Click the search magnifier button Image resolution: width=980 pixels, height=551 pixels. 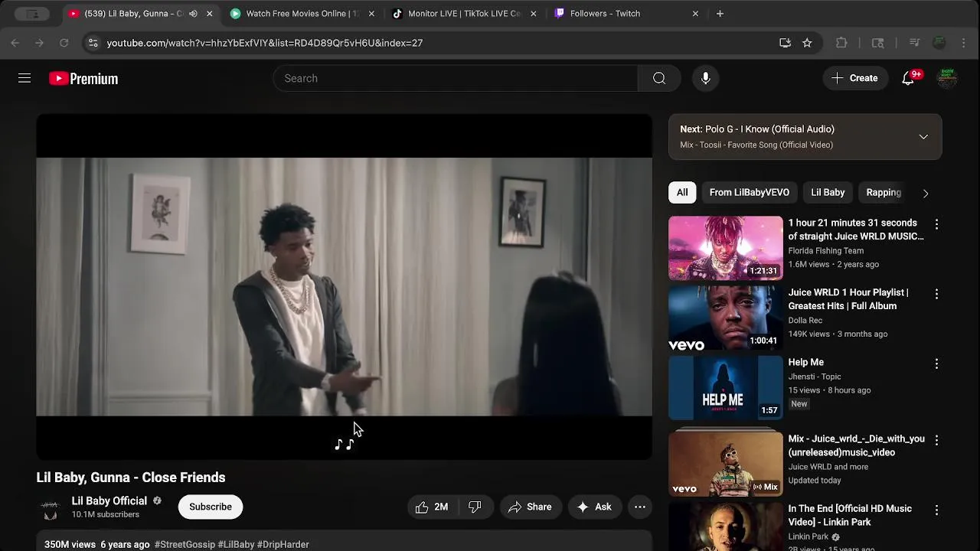659,78
